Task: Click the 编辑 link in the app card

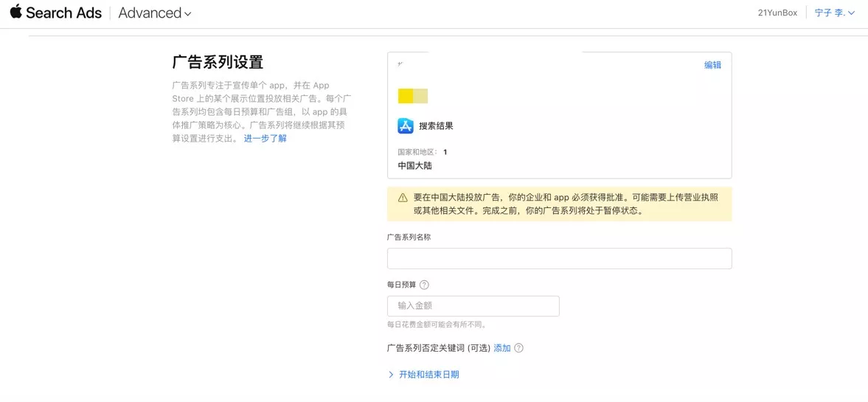Action: [x=712, y=65]
